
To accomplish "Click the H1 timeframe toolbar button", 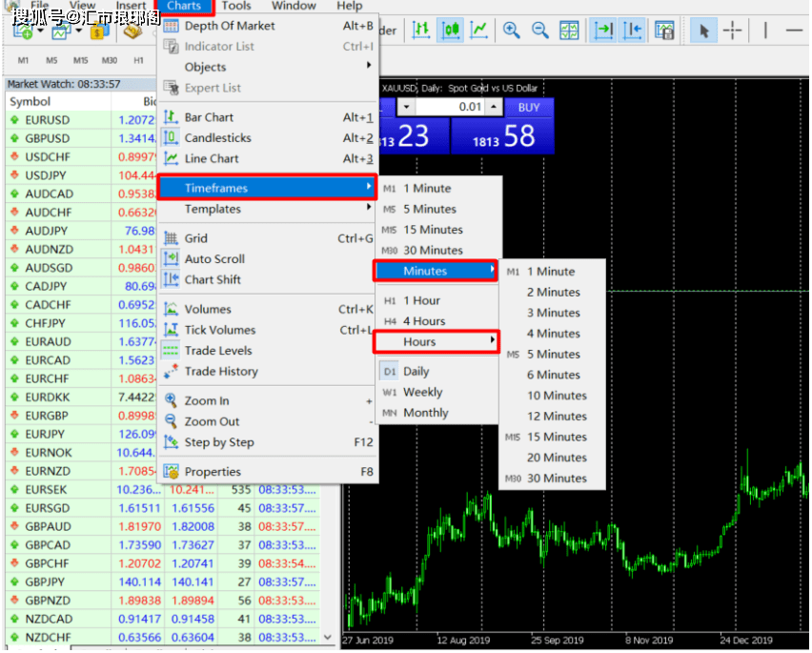I will [138, 60].
